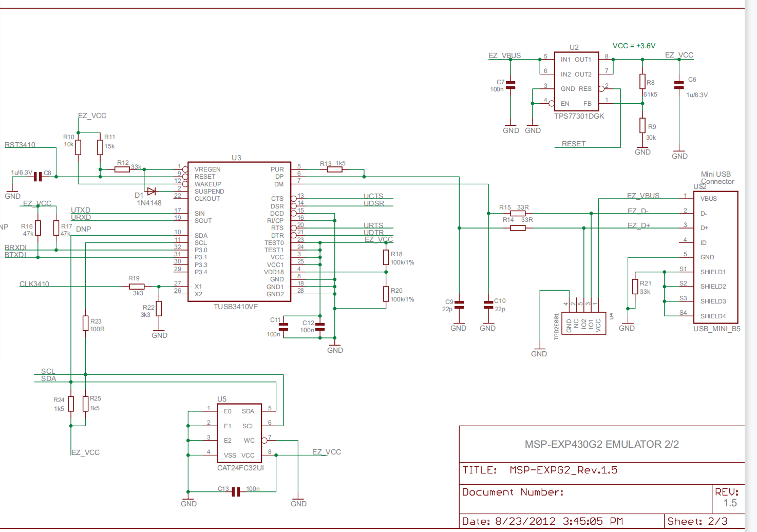The height and width of the screenshot is (532, 757).
Task: Click the REV: 1.5 revision box
Action: (x=727, y=498)
